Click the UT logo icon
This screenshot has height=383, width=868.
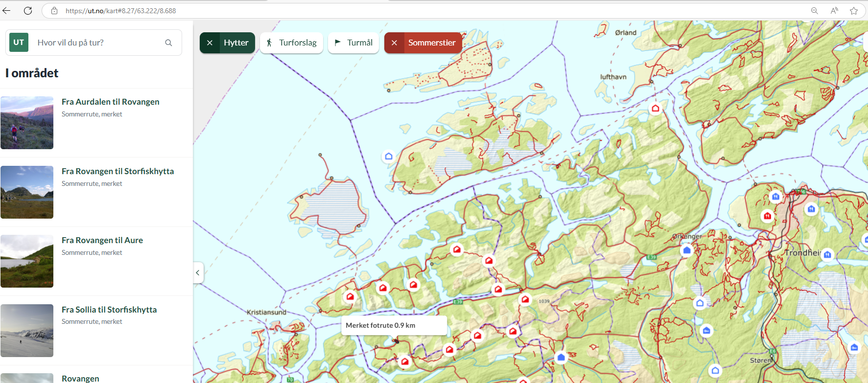(x=19, y=43)
